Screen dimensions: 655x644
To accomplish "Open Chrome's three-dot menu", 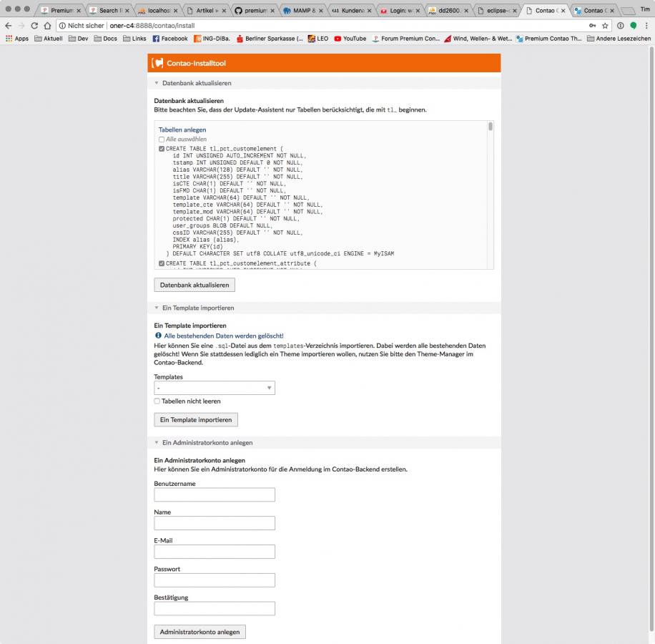I will click(646, 25).
